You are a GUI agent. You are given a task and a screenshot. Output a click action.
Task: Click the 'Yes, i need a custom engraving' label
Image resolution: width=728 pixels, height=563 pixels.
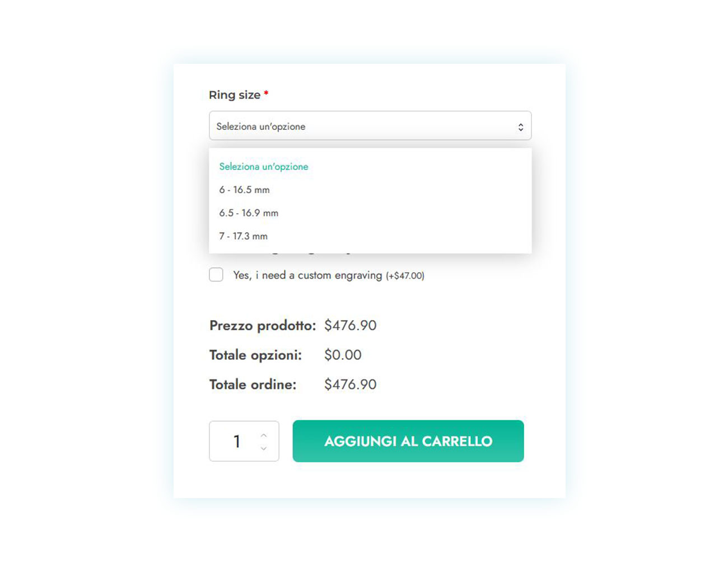[307, 275]
